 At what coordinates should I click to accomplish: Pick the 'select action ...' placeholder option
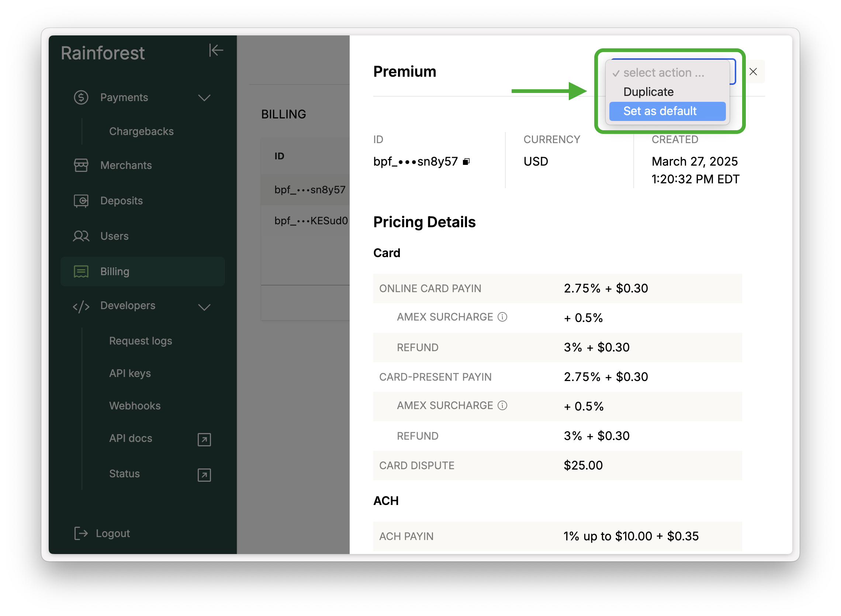(x=663, y=73)
